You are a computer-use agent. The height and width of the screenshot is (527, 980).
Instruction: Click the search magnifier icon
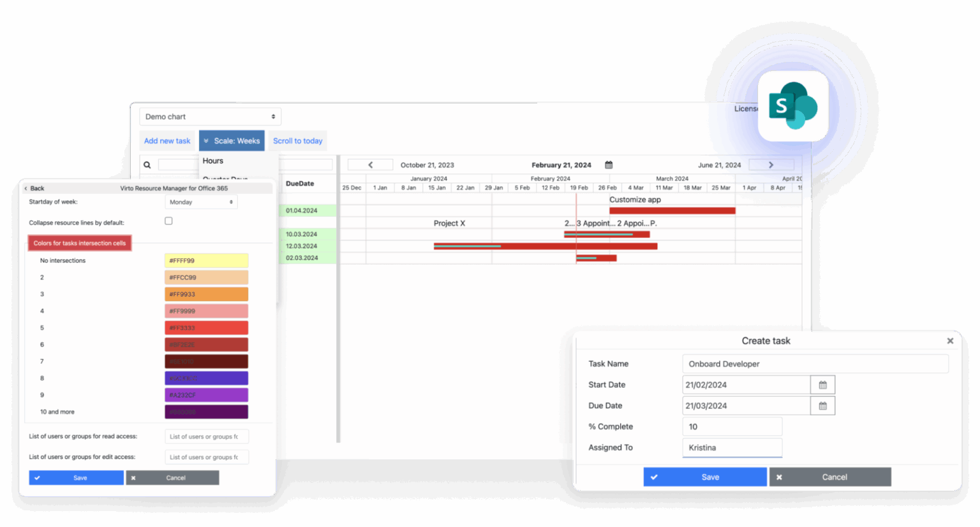click(x=147, y=165)
